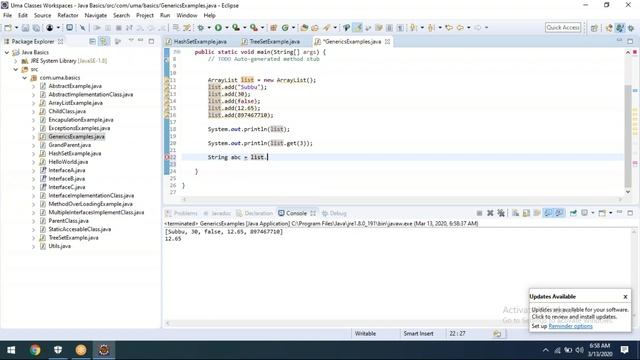Image resolution: width=640 pixels, height=360 pixels.
Task: Click the Run External Tools icon
Action: point(254,28)
